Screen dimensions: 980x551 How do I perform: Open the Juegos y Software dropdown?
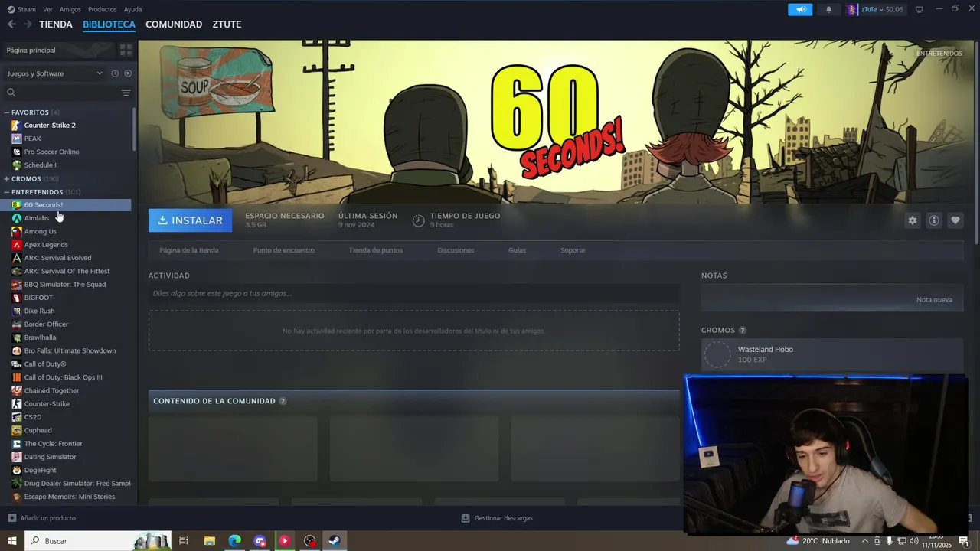54,73
